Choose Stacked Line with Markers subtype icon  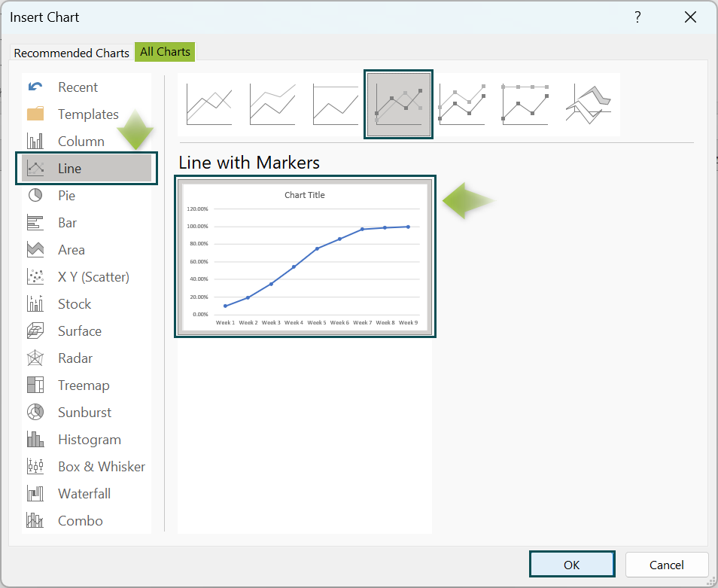461,104
